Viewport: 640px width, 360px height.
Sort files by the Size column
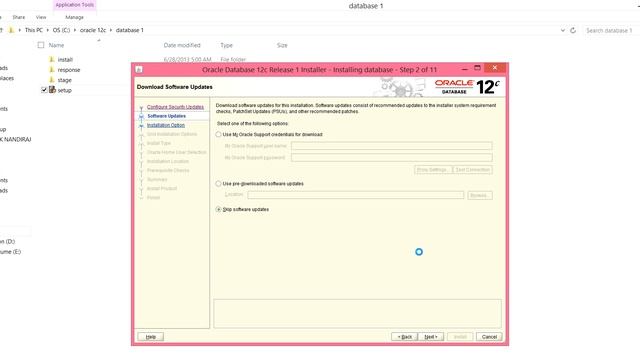(x=282, y=45)
